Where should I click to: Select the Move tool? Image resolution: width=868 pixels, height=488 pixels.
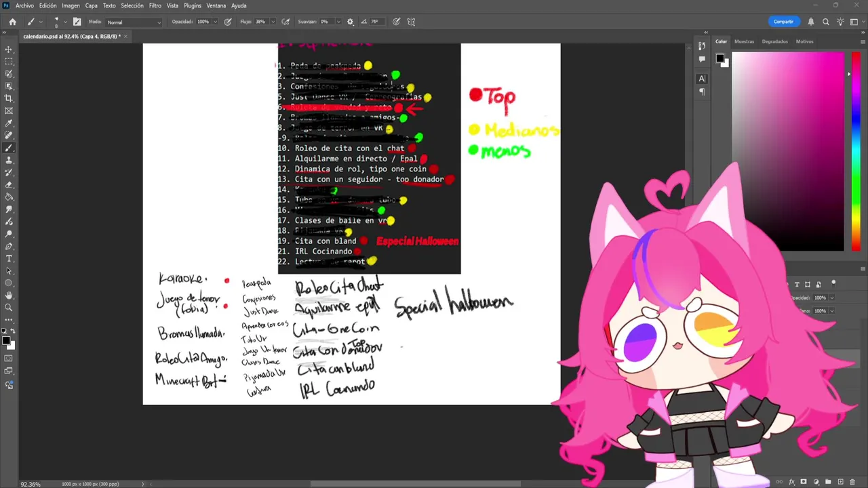pyautogui.click(x=9, y=49)
